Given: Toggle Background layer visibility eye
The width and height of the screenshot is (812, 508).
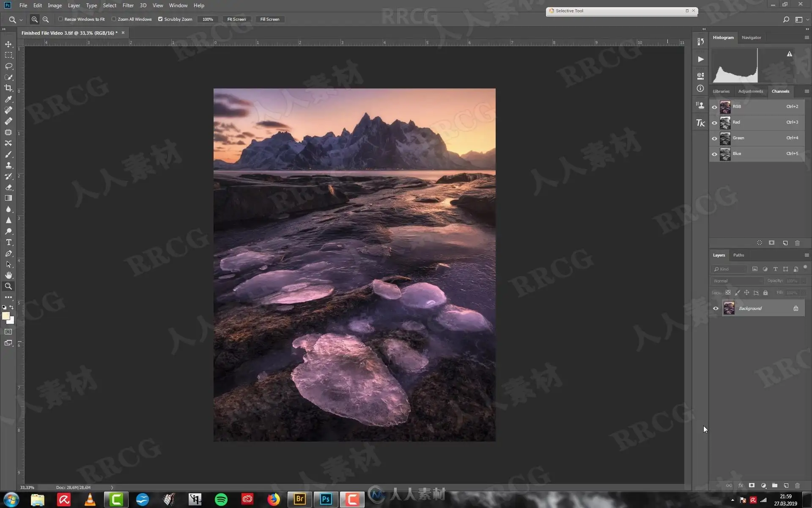Looking at the screenshot, I should point(716,308).
